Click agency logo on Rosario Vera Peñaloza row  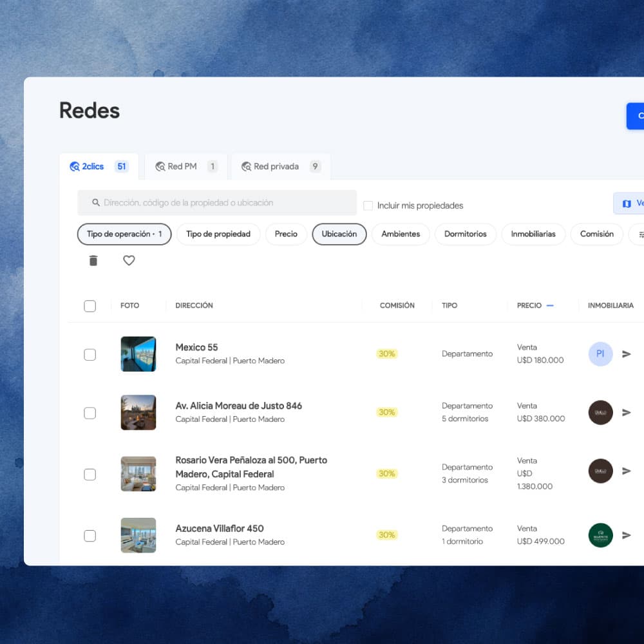coord(600,471)
